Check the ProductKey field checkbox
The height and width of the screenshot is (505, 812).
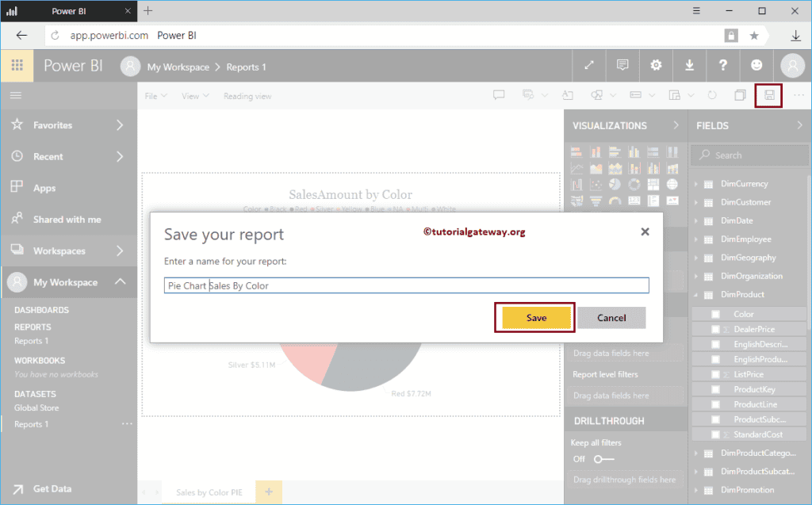(716, 389)
